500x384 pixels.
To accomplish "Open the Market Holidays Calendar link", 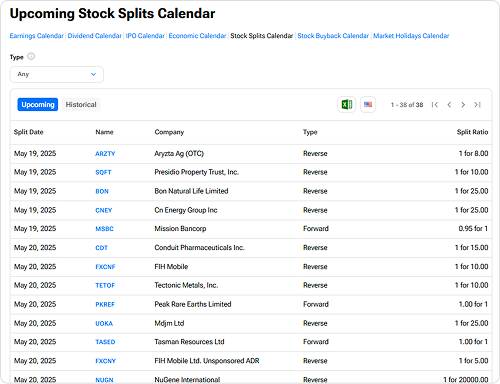I will tap(411, 36).
